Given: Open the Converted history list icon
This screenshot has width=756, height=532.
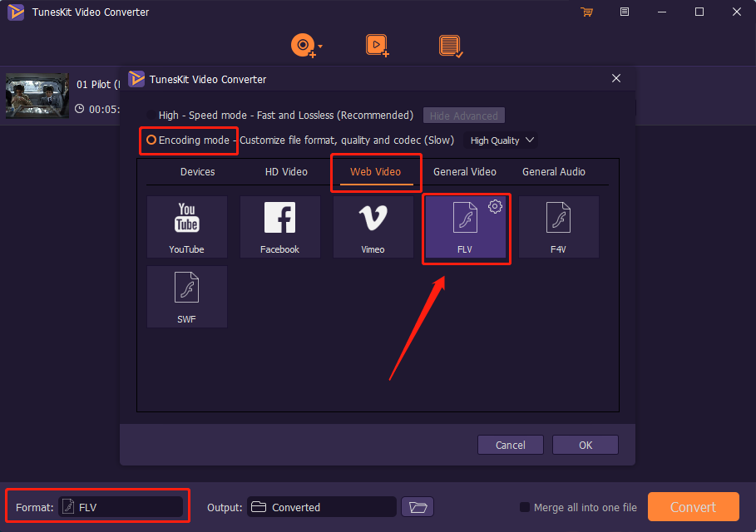Looking at the screenshot, I should 451,47.
